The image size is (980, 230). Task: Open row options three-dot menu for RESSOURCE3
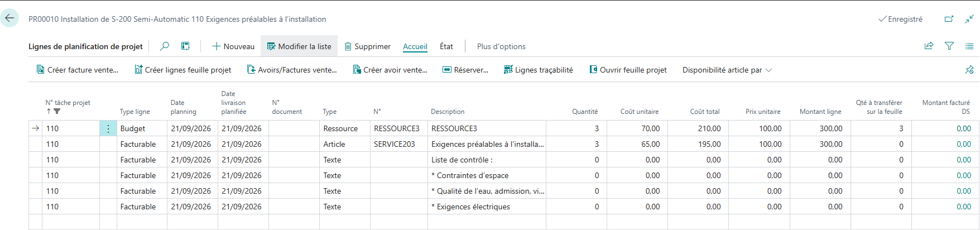[x=108, y=128]
